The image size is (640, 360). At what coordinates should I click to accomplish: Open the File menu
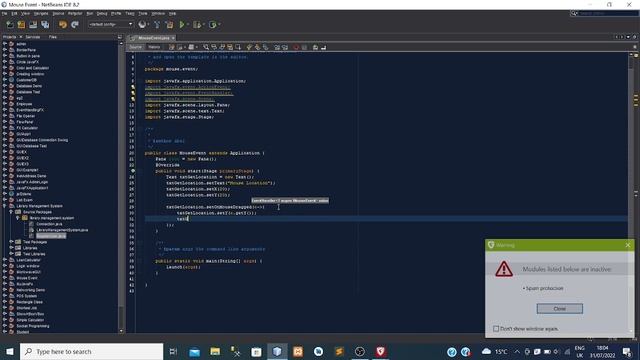coord(4,13)
